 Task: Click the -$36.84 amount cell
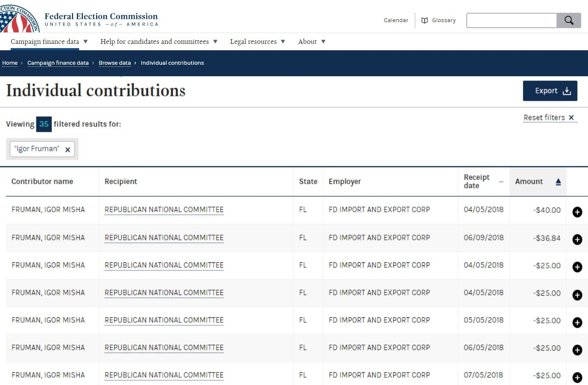point(547,238)
